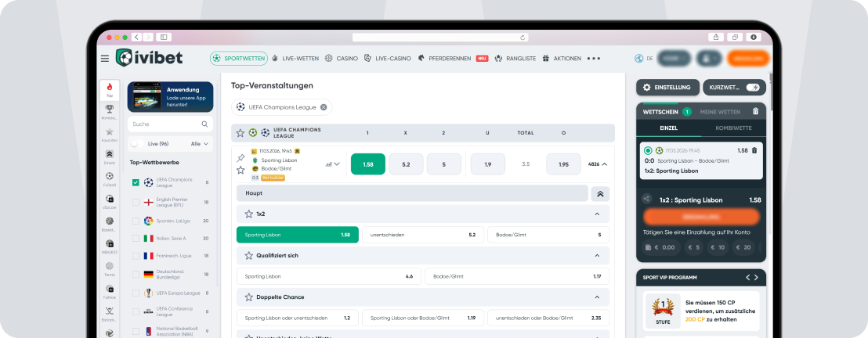
Task: Remove the UEFA Champions League filter chip
Action: click(324, 107)
